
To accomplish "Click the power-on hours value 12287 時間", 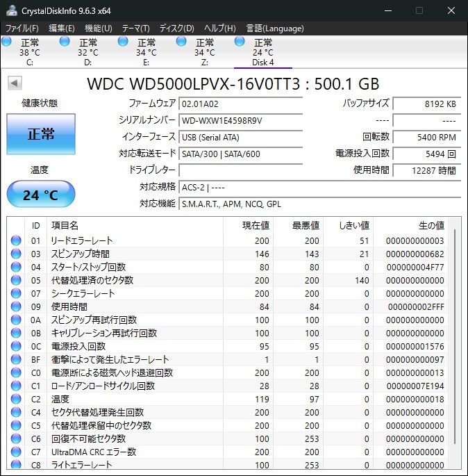I will [427, 170].
